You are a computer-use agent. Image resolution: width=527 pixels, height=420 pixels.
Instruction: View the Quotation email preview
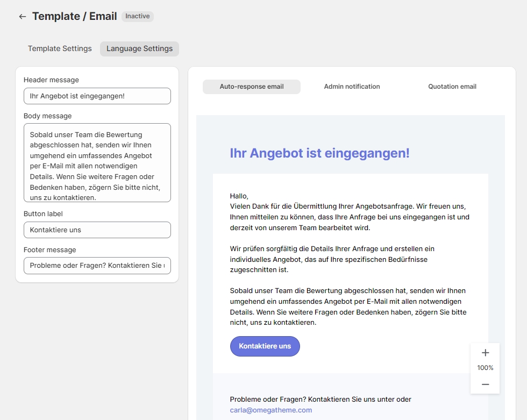[452, 87]
